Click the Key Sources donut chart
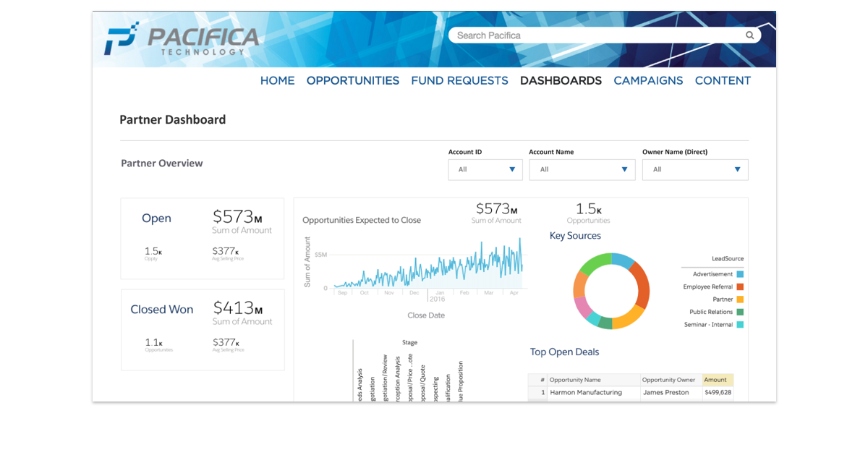This screenshot has width=868, height=463. 611,291
